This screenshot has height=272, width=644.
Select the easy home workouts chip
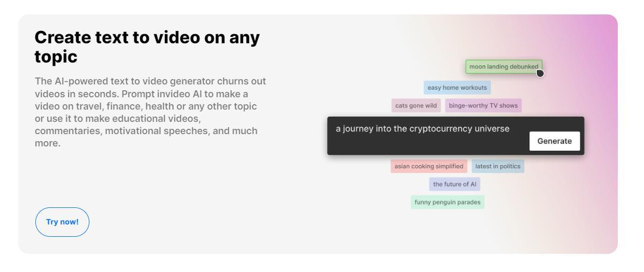coord(457,88)
